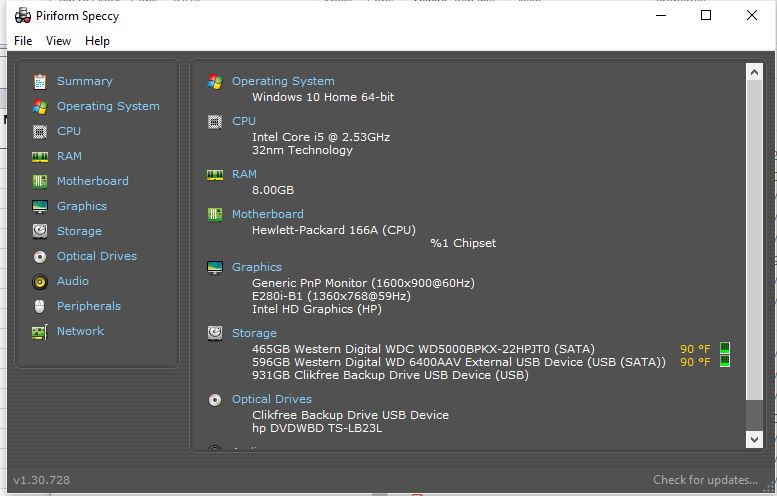Open Optical Drives from sidebar
The image size is (777, 496).
point(97,256)
